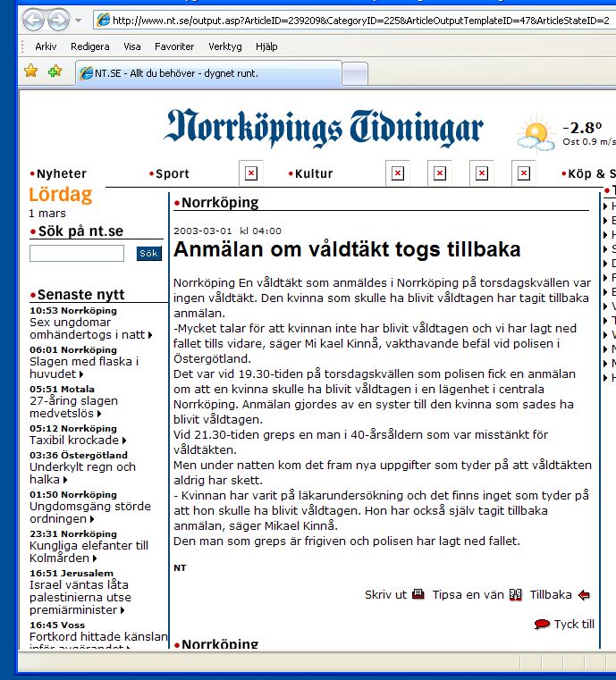
Task: Click the red Tillbaka arrow icon
Action: pyautogui.click(x=584, y=595)
